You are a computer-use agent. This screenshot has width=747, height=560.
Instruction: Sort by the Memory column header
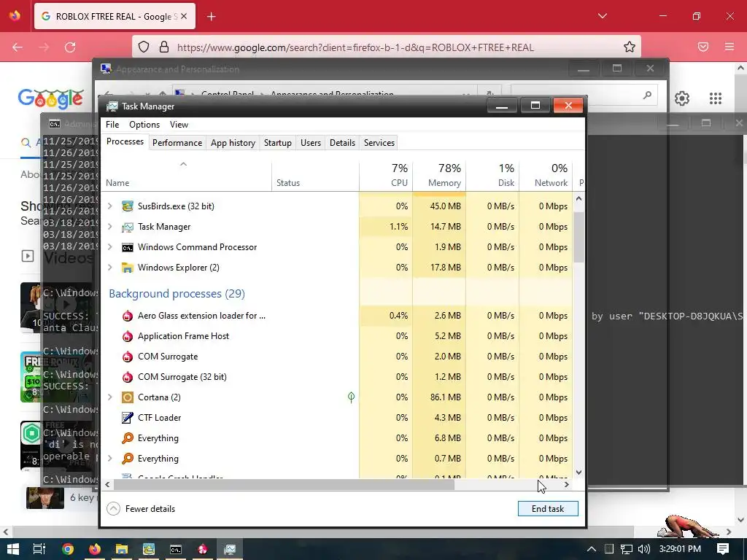(x=439, y=175)
